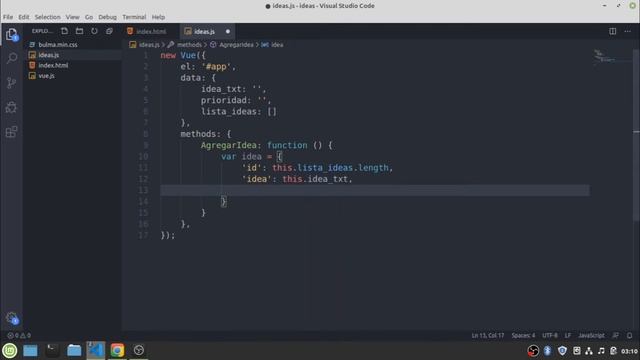Create a new folder in Explorer
The width and height of the screenshot is (640, 360).
pyautogui.click(x=79, y=31)
